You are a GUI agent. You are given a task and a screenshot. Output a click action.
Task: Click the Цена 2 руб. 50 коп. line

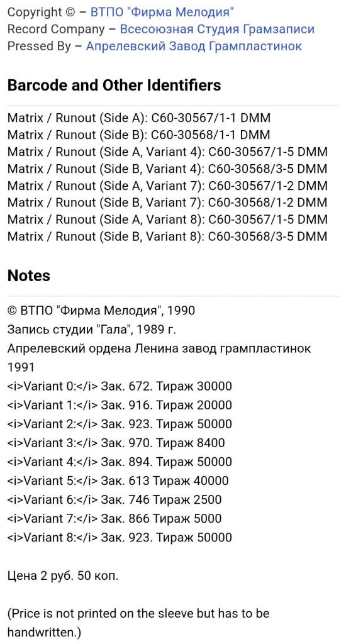click(x=63, y=576)
